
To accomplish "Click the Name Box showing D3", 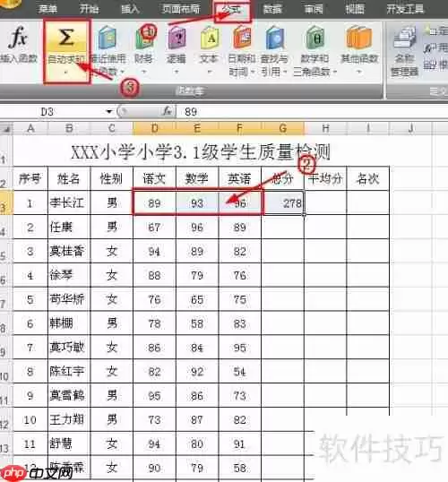I will pyautogui.click(x=56, y=111).
